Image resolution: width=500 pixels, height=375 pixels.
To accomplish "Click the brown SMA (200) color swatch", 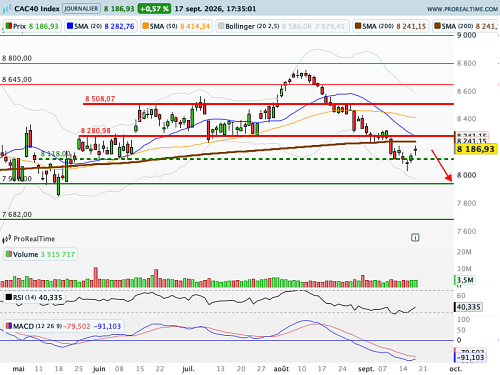I will click(358, 26).
